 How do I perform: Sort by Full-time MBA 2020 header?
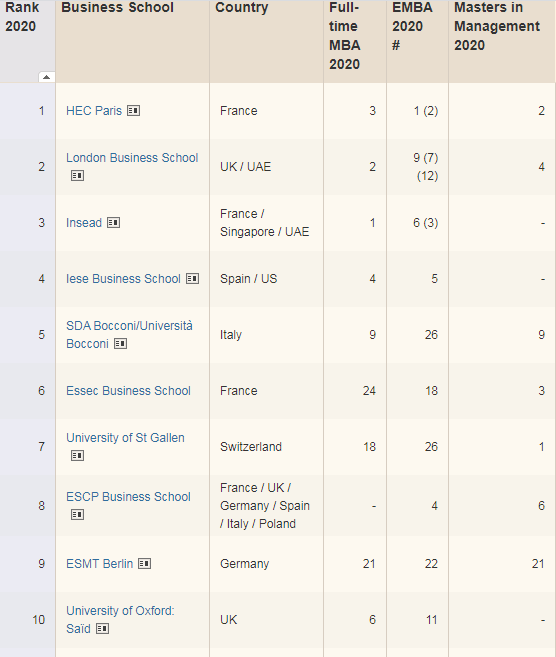click(x=344, y=36)
